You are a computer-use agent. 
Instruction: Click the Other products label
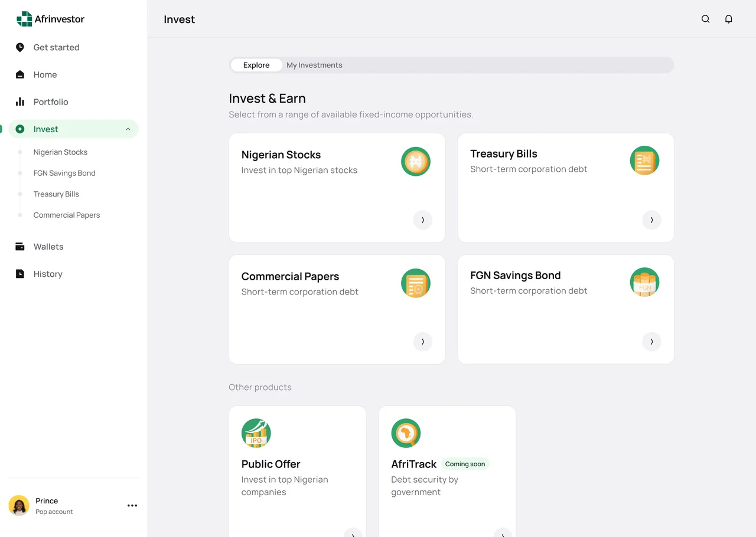tap(260, 387)
